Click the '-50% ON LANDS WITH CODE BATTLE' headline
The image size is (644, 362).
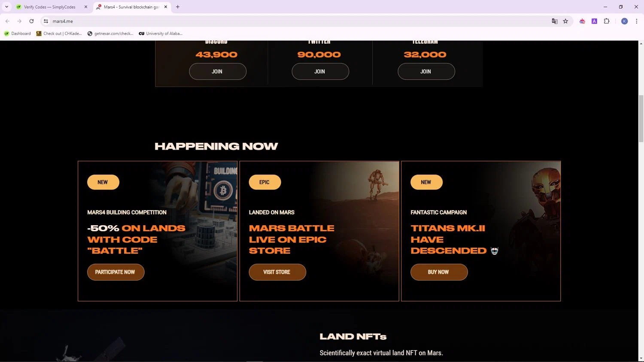(x=136, y=239)
